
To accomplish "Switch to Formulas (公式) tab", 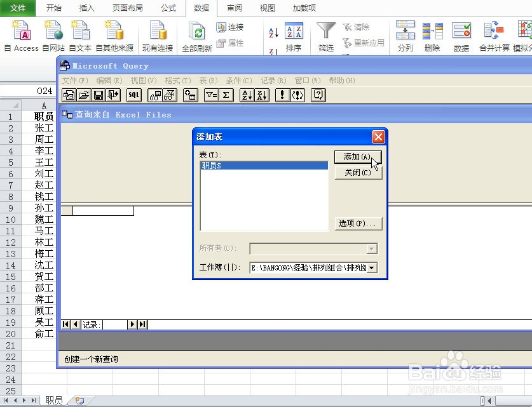I will pyautogui.click(x=168, y=8).
